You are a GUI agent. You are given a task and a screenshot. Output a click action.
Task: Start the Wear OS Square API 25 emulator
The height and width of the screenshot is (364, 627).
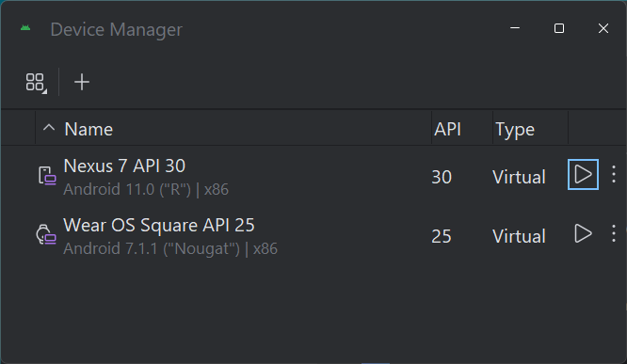[x=583, y=233]
